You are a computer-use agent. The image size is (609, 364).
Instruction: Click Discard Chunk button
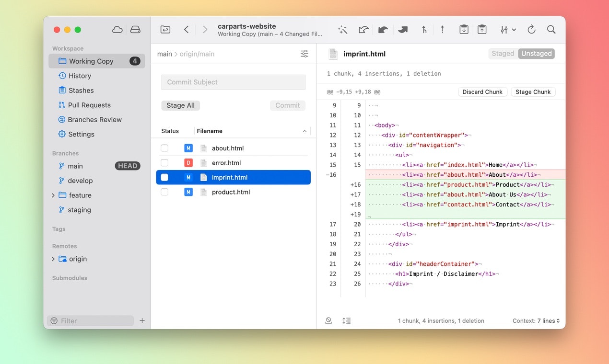pos(482,91)
